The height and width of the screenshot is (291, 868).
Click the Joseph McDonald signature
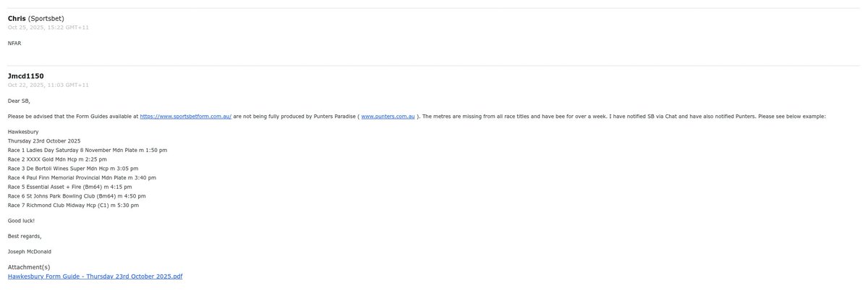[30, 252]
